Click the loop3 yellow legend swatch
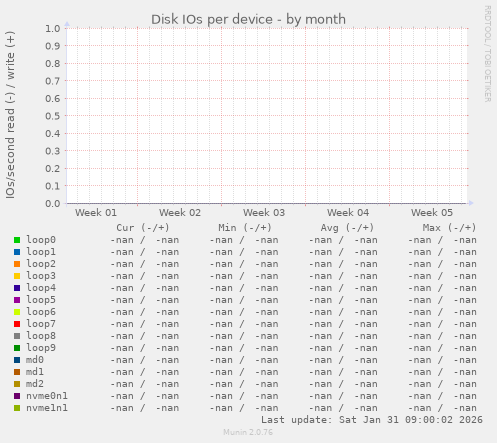 point(17,276)
